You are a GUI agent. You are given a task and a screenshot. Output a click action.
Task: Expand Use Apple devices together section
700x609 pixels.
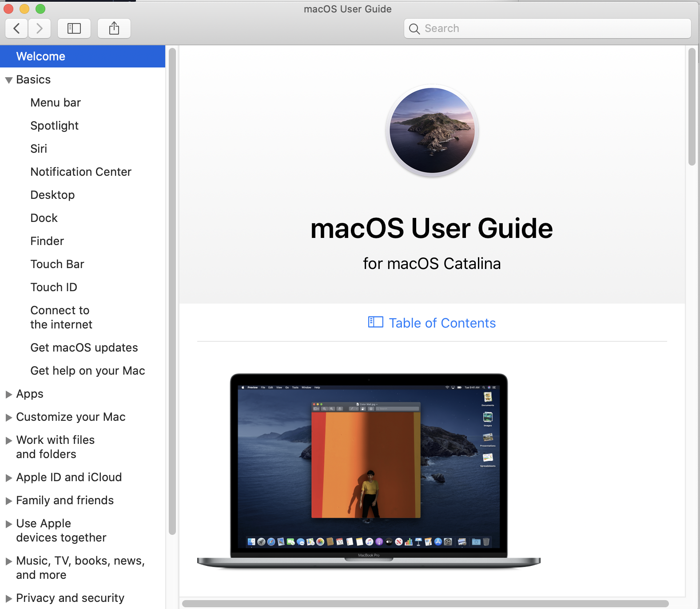click(x=8, y=524)
